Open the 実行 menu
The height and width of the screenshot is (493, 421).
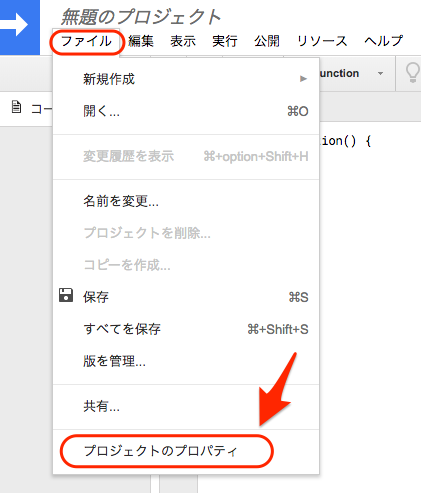(225, 42)
